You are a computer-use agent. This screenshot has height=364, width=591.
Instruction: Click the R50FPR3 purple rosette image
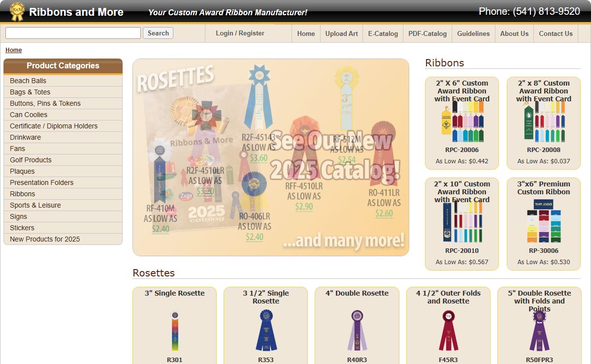click(x=539, y=330)
